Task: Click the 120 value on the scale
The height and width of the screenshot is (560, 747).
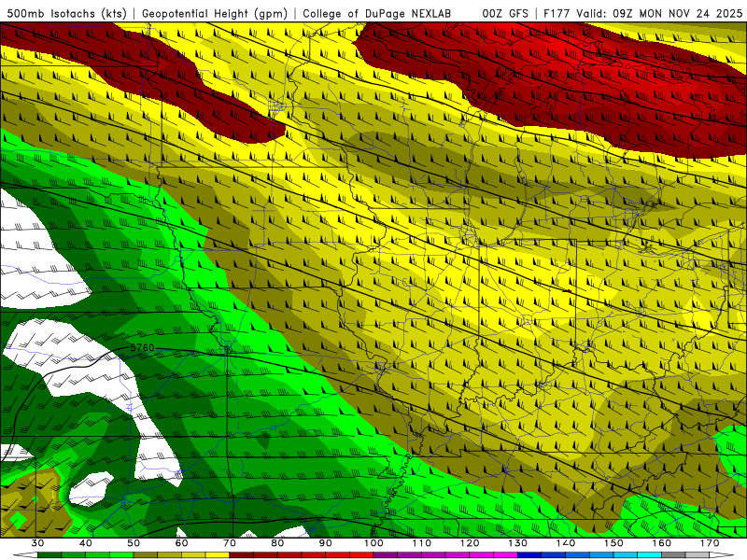Action: 470,543
